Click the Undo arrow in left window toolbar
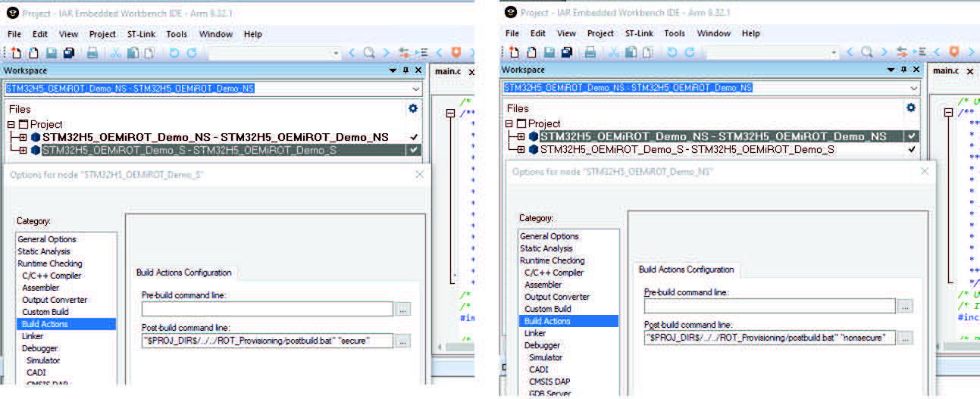Image resolution: width=980 pixels, height=399 pixels. pos(174,53)
